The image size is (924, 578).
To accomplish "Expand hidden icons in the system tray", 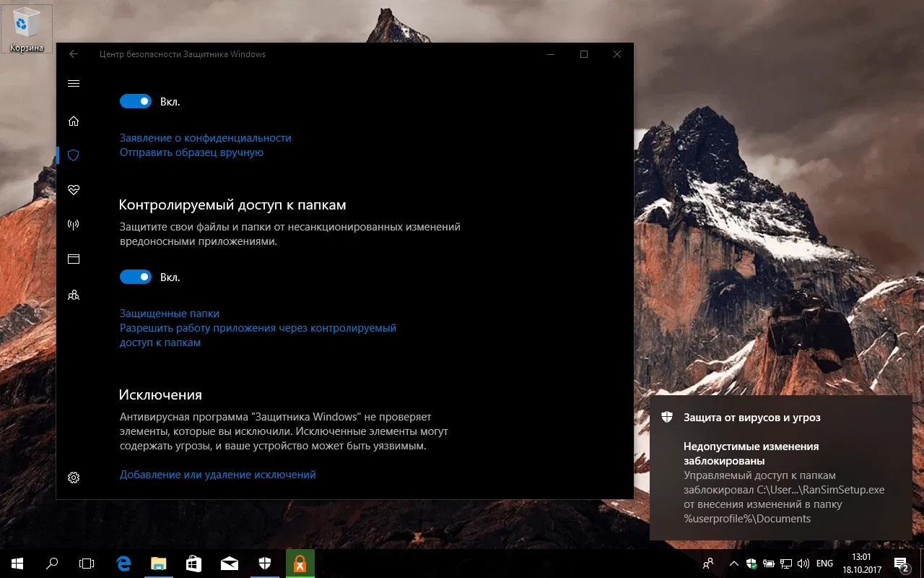I will pos(733,564).
